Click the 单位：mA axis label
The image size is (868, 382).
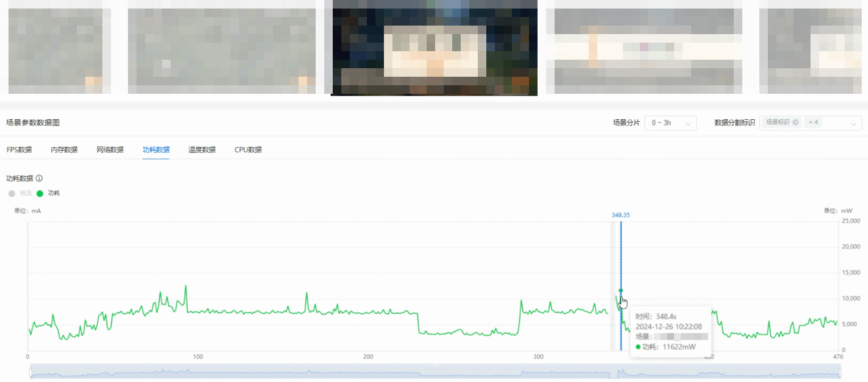tap(28, 211)
